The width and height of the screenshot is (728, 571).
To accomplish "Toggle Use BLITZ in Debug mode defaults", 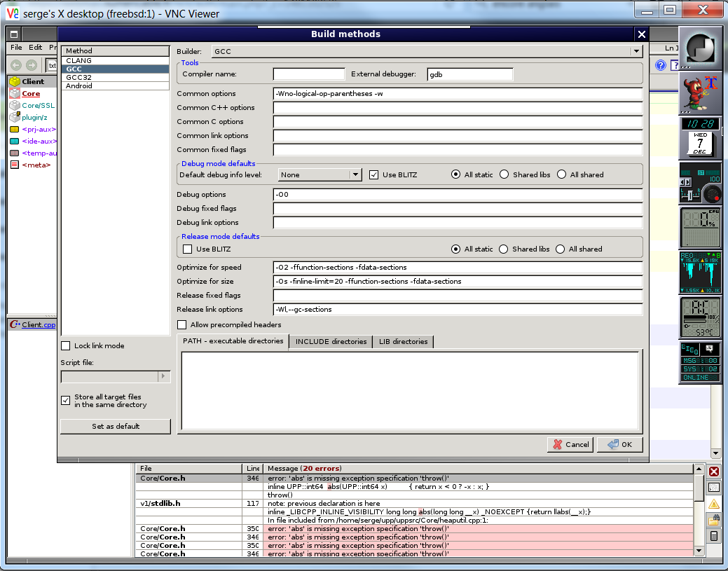I will pyautogui.click(x=374, y=174).
